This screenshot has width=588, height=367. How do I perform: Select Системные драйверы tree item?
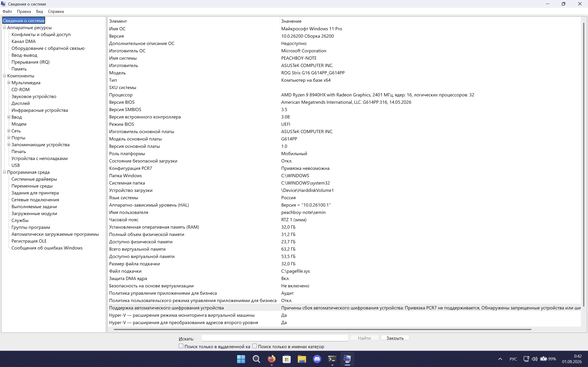point(34,179)
